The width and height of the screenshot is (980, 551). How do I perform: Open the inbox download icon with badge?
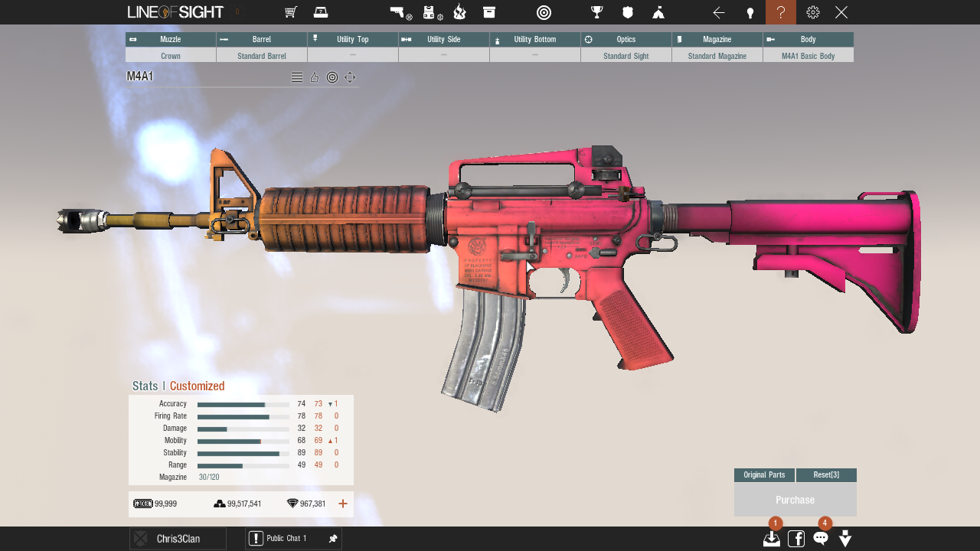(772, 539)
